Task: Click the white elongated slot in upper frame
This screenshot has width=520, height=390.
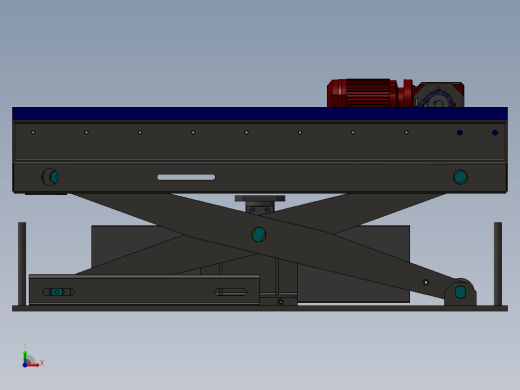Action: click(186, 177)
